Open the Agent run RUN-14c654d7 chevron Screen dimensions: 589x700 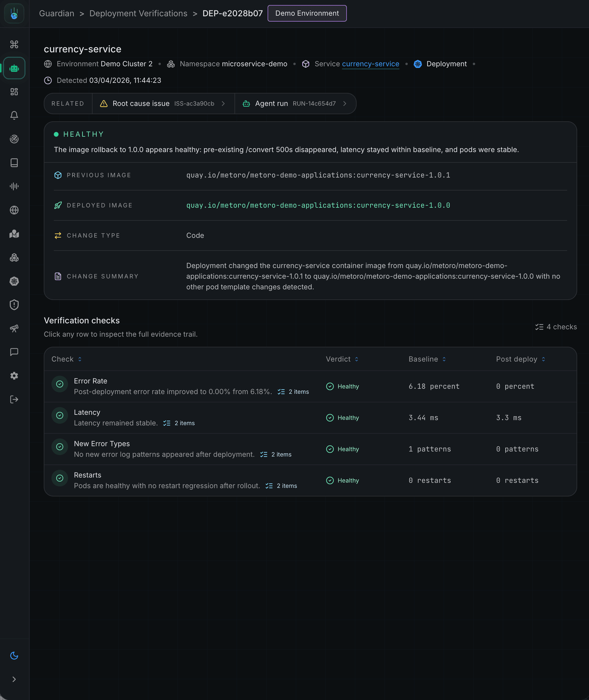coord(345,104)
